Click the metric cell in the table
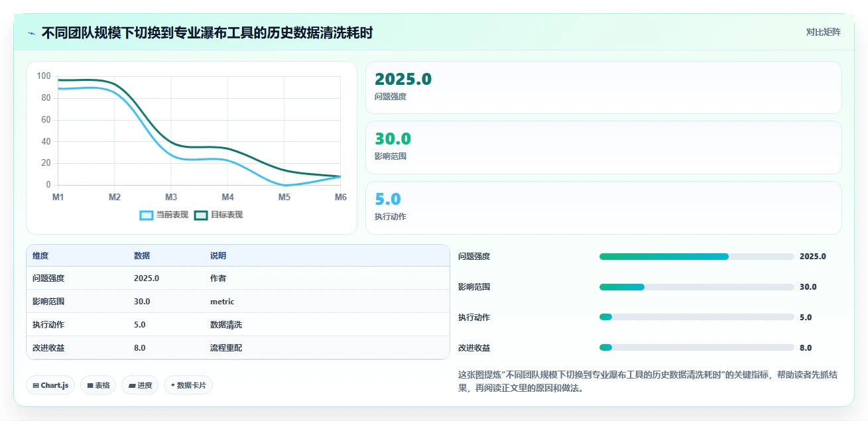The width and height of the screenshot is (868, 421). pos(222,302)
